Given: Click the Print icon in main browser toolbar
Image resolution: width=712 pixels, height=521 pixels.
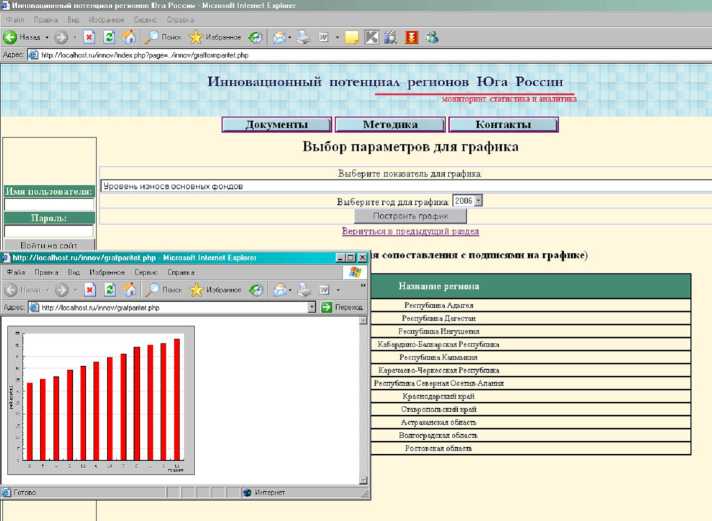Looking at the screenshot, I should (x=299, y=37).
